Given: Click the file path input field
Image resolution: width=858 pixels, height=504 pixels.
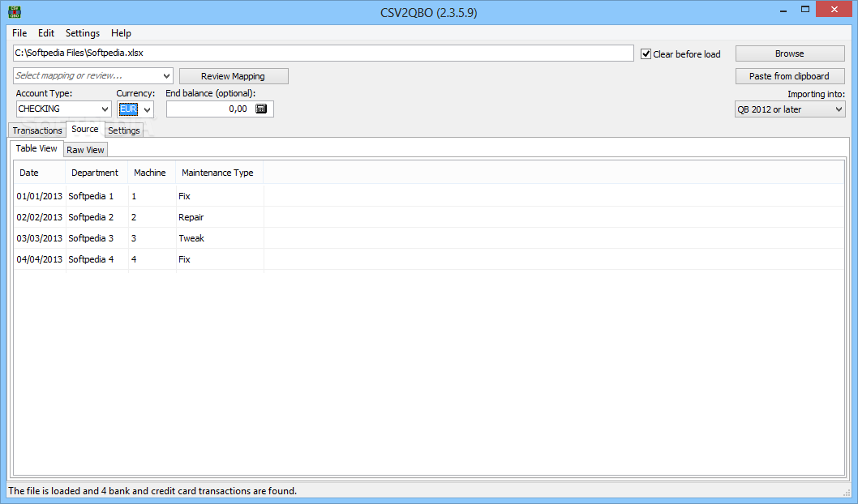Looking at the screenshot, I should point(323,53).
